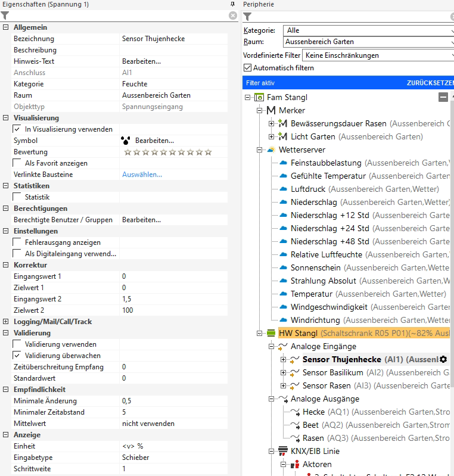This screenshot has height=476, width=454.
Task: Collapse the Korrektur section
Action: click(x=5, y=265)
